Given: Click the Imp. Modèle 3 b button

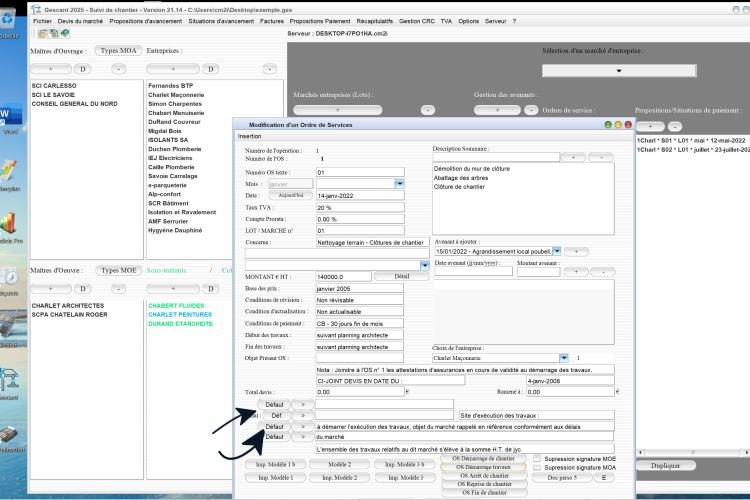Looking at the screenshot, I should pos(404,464).
